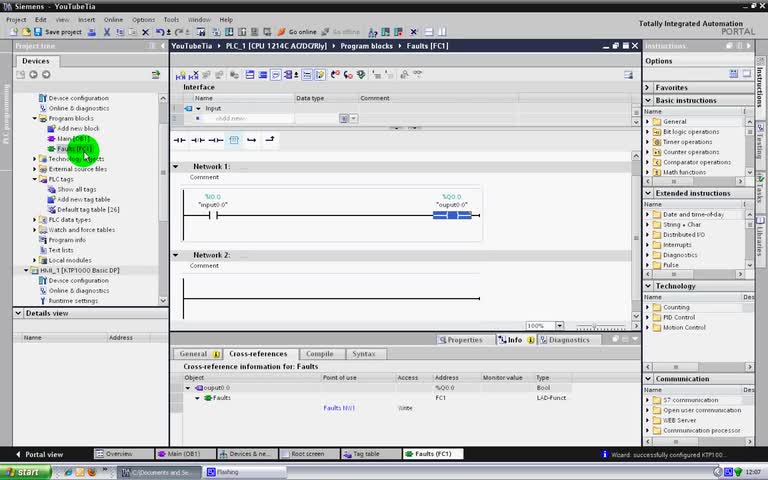Open the Insert menu
This screenshot has width=768, height=480.
pyautogui.click(x=87, y=20)
